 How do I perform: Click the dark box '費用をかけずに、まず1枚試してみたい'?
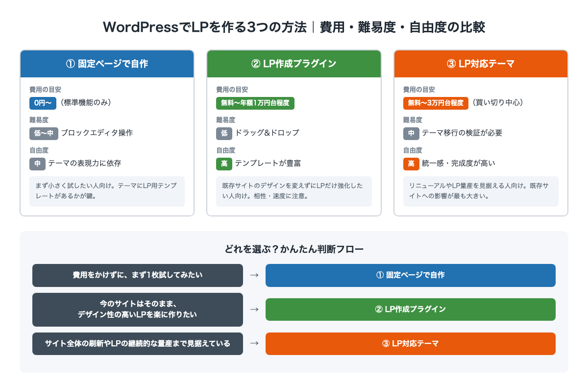pyautogui.click(x=138, y=275)
